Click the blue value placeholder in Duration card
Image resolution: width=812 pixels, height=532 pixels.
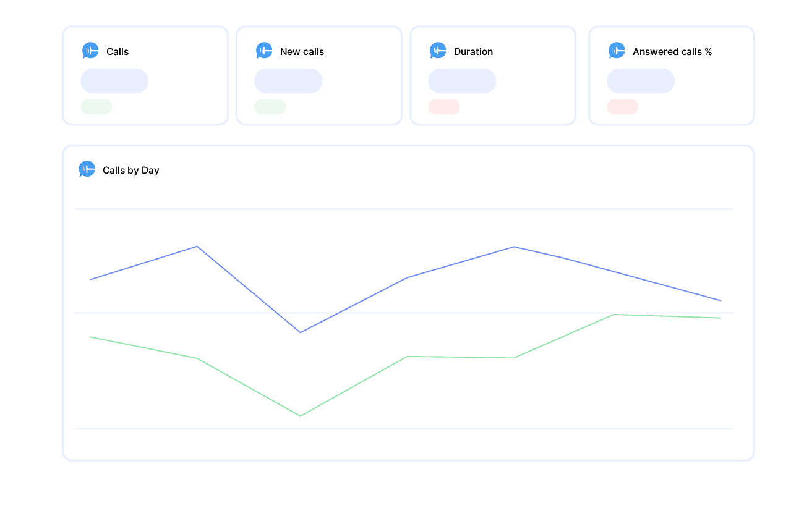tap(462, 81)
